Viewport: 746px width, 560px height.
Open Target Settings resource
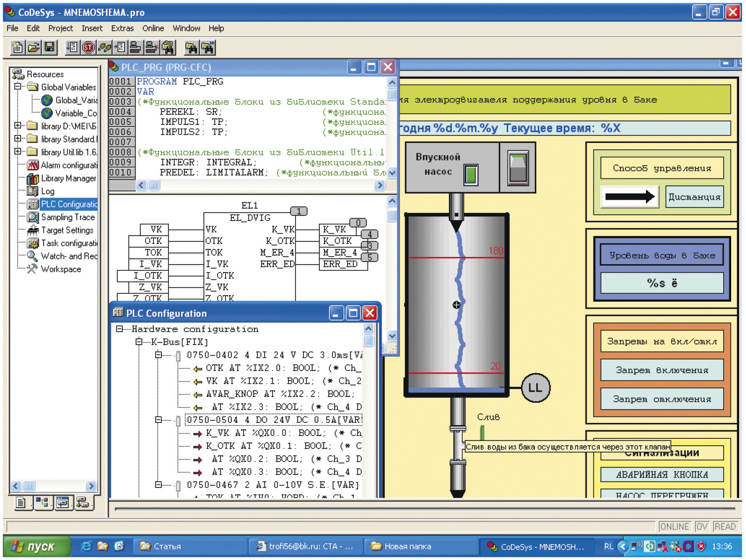[x=60, y=230]
